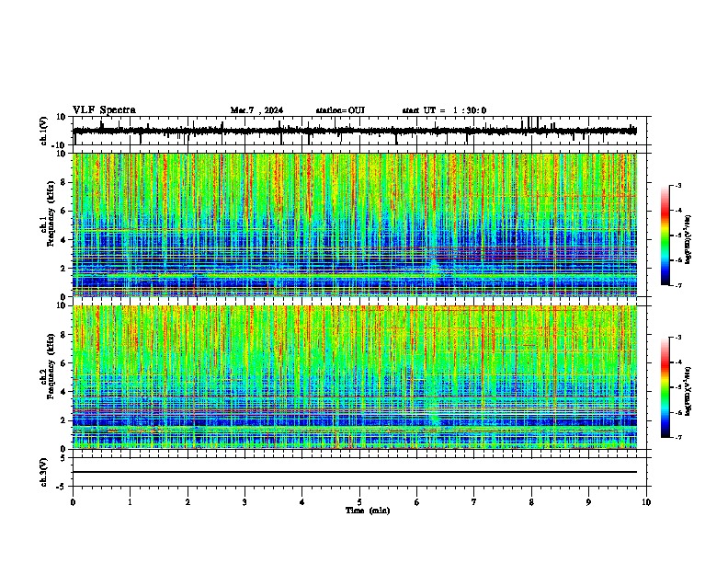This screenshot has width=728, height=563.
Task: Click the time axis tick label "4"
Action: click(302, 502)
